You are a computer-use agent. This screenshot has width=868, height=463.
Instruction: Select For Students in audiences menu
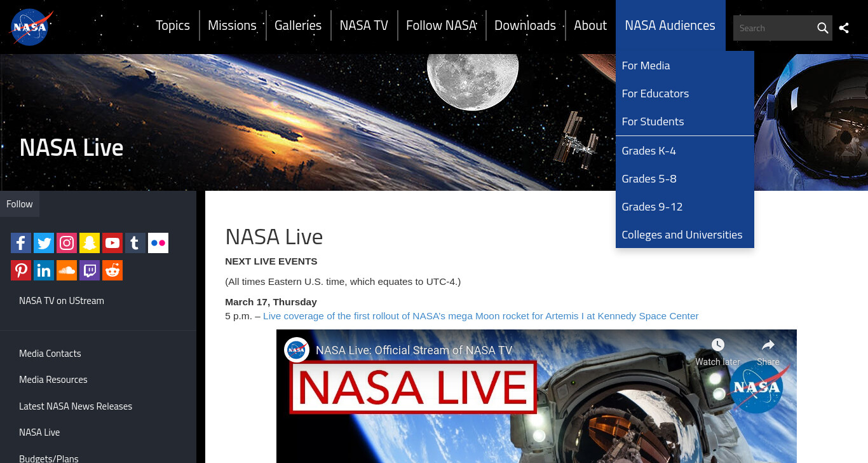pyautogui.click(x=685, y=121)
